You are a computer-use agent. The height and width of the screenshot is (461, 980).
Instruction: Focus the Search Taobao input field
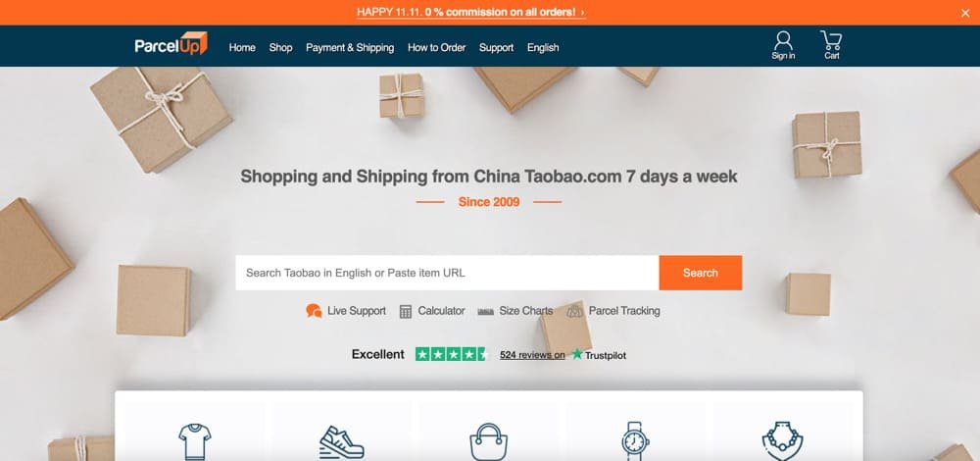(447, 273)
